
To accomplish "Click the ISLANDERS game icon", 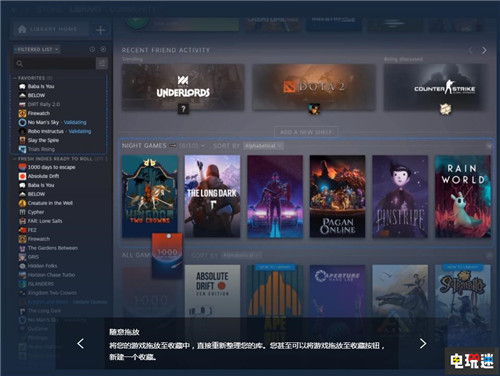I will [x=22, y=284].
